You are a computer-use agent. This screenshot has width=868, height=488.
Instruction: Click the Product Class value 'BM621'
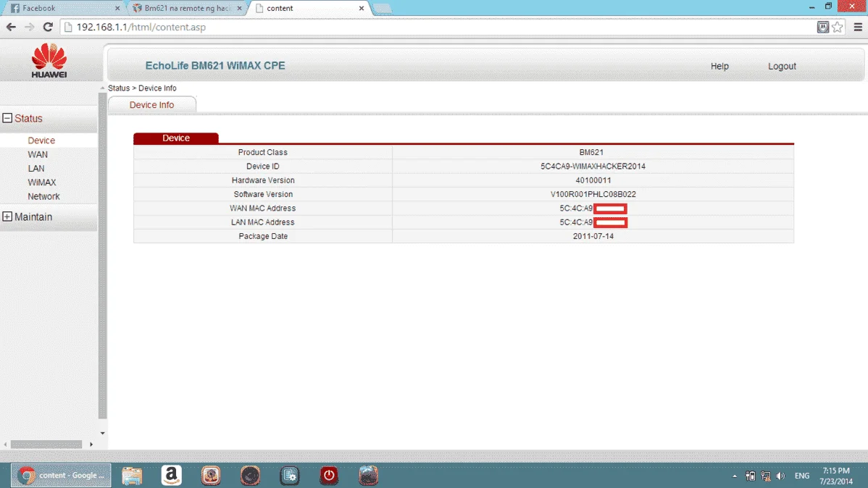pos(591,152)
